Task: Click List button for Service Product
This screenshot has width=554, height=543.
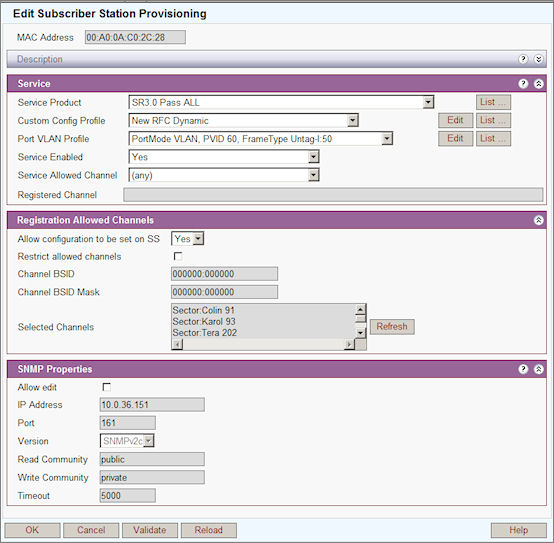Action: [x=493, y=102]
